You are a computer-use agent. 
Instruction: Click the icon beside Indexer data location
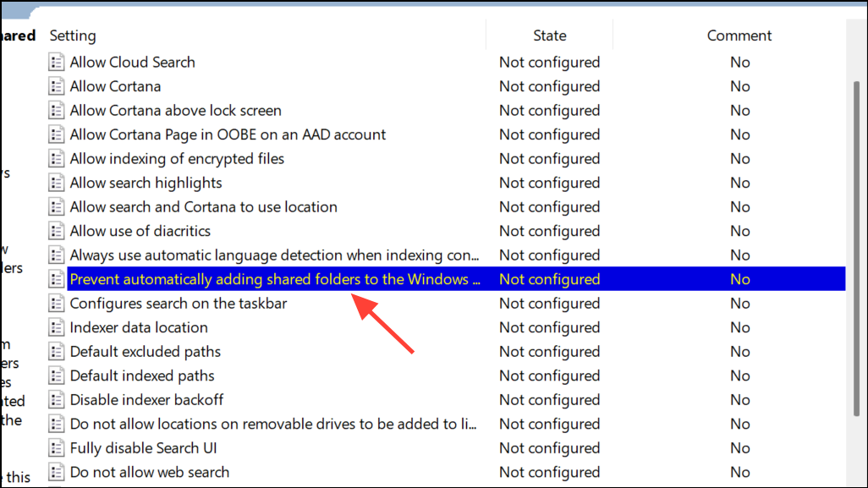coord(56,327)
